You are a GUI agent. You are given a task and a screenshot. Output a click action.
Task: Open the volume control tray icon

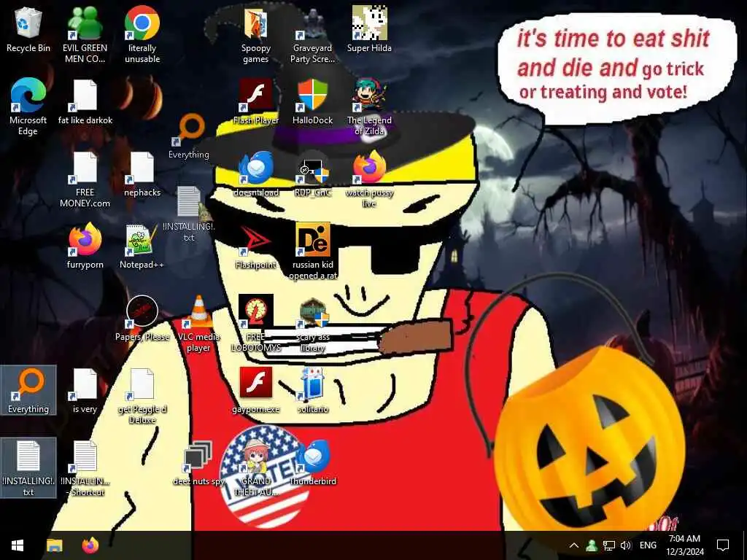pyautogui.click(x=625, y=545)
